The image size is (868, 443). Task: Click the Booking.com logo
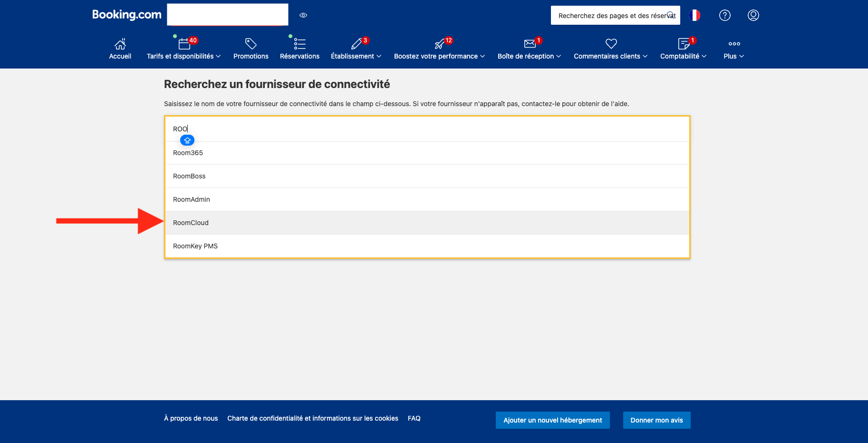[x=126, y=15]
